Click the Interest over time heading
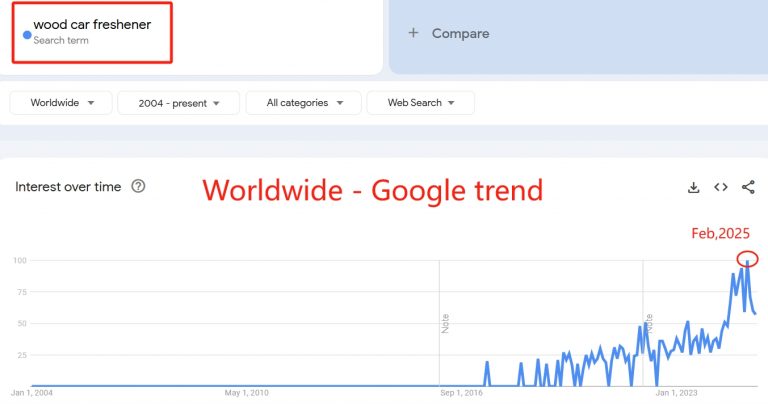The width and height of the screenshot is (768, 404). pos(68,187)
